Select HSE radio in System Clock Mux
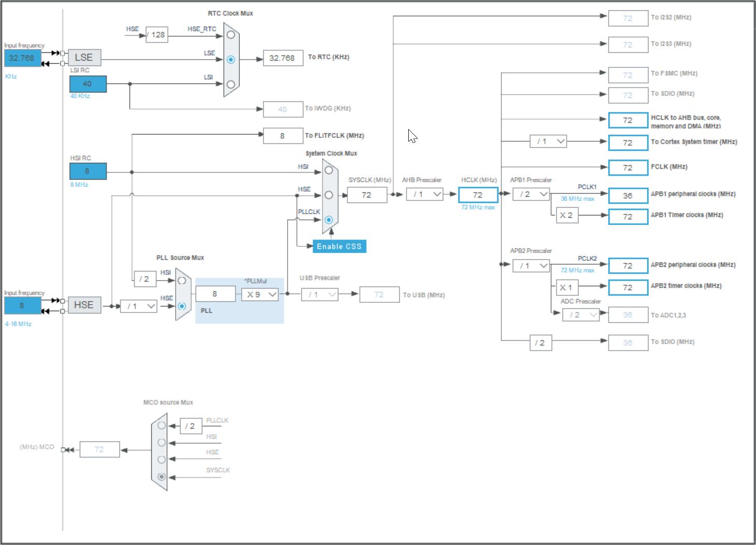Screen dimensions: 756x545 [329, 195]
